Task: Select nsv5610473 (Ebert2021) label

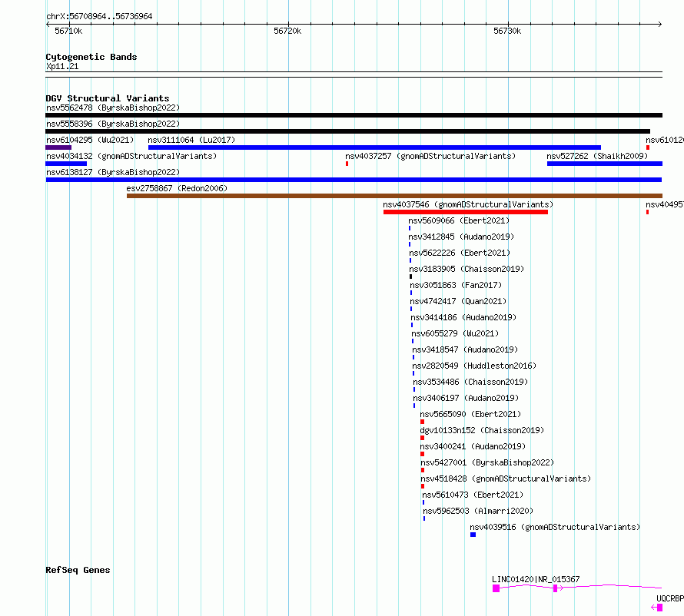Action: [473, 495]
